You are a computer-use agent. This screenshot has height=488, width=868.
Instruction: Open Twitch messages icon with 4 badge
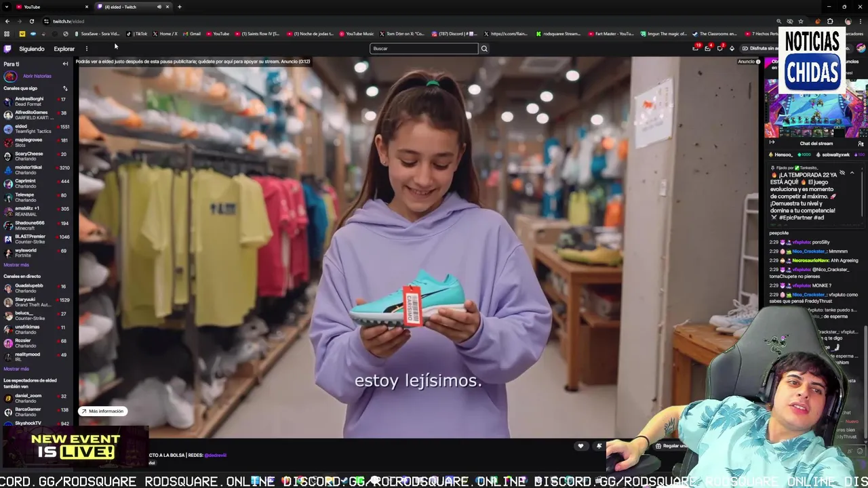708,48
